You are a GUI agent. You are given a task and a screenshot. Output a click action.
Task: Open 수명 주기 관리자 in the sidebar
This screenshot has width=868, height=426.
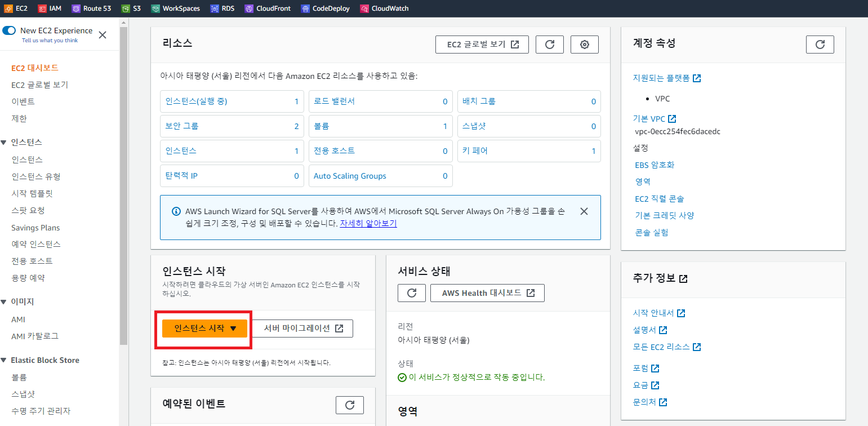pos(41,411)
